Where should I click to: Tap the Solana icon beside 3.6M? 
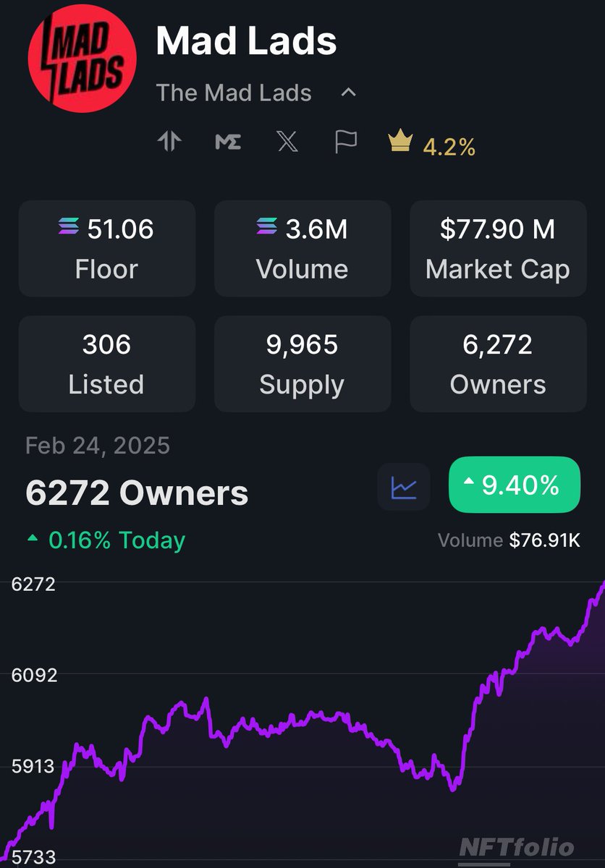tap(267, 227)
